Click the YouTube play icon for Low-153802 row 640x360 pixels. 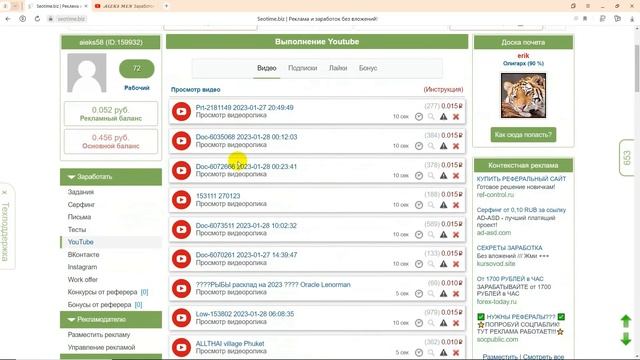coord(181,318)
